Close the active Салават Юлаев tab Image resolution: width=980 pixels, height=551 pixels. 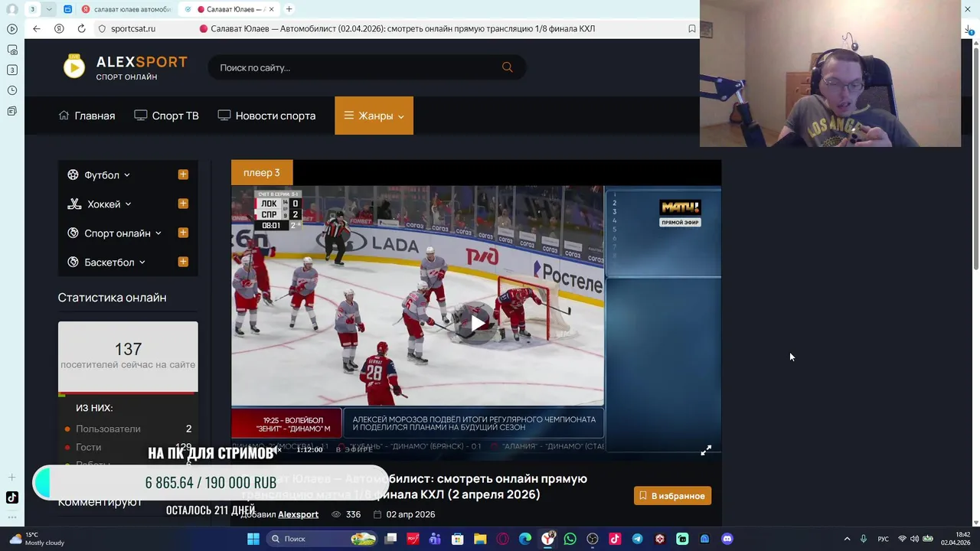pyautogui.click(x=273, y=9)
